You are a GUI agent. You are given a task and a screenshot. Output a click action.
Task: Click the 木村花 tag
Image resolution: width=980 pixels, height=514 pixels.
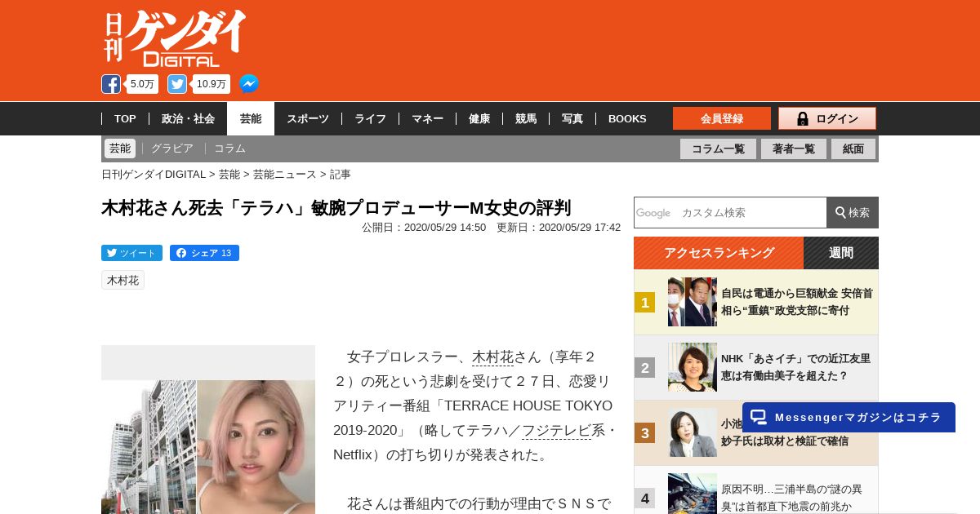click(122, 280)
